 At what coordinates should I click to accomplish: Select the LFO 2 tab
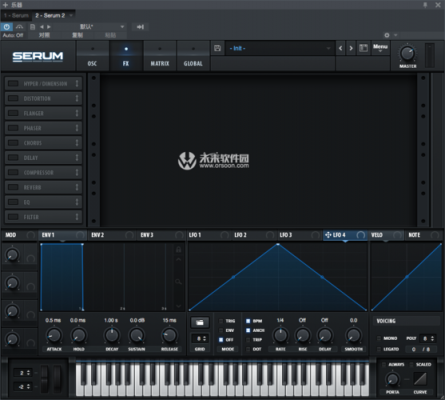[x=254, y=235]
